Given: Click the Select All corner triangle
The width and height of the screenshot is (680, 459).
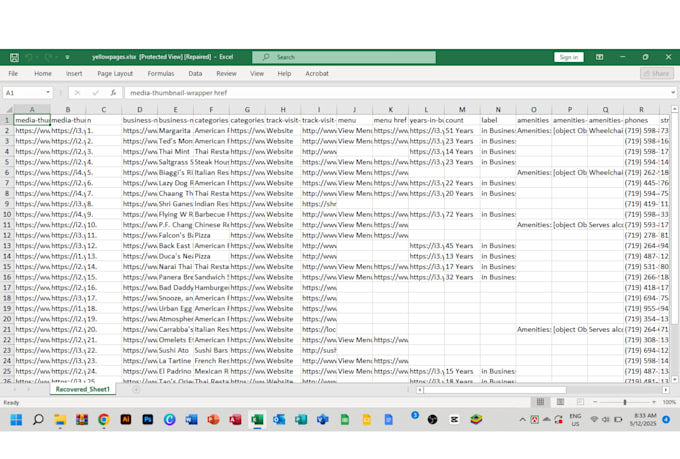Looking at the screenshot, I should click(x=9, y=110).
